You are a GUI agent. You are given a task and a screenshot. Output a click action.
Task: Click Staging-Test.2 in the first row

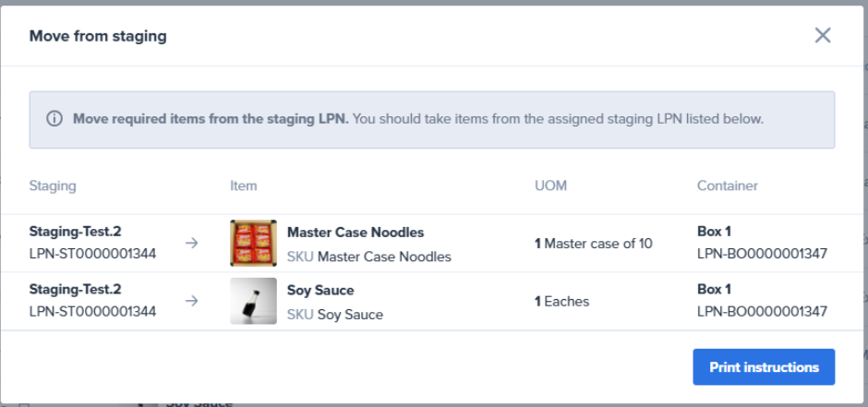pyautogui.click(x=75, y=232)
